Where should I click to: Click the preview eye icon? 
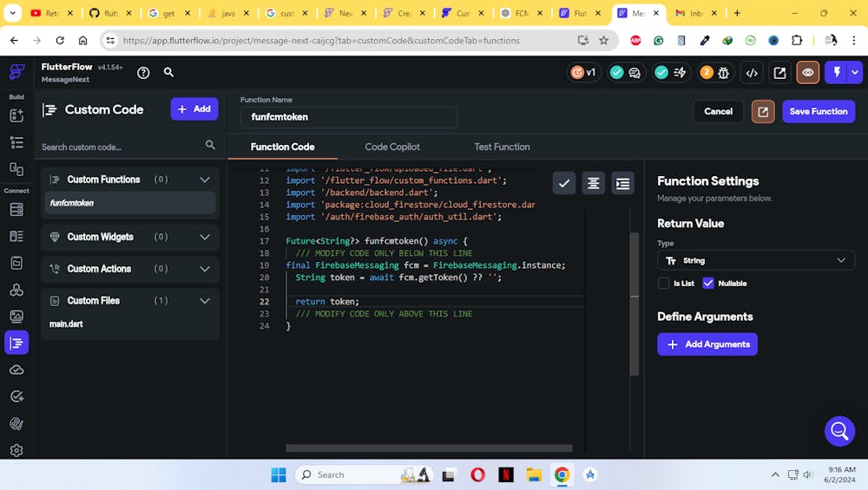pos(808,73)
